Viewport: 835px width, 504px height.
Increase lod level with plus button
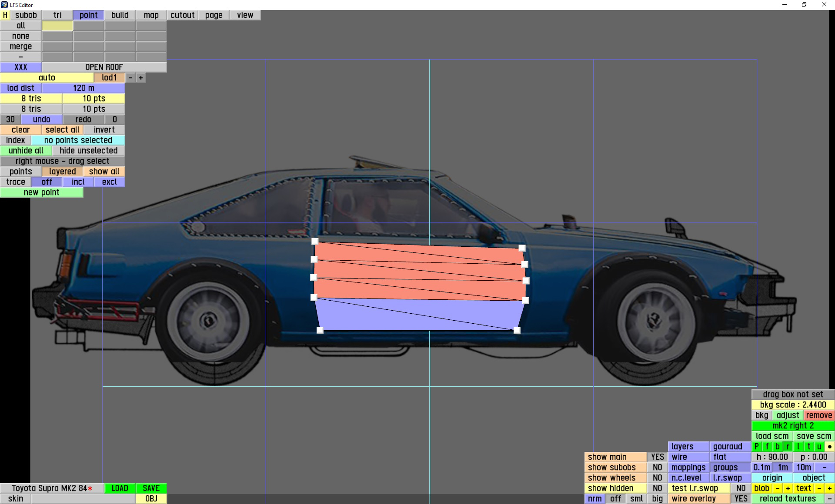point(141,78)
